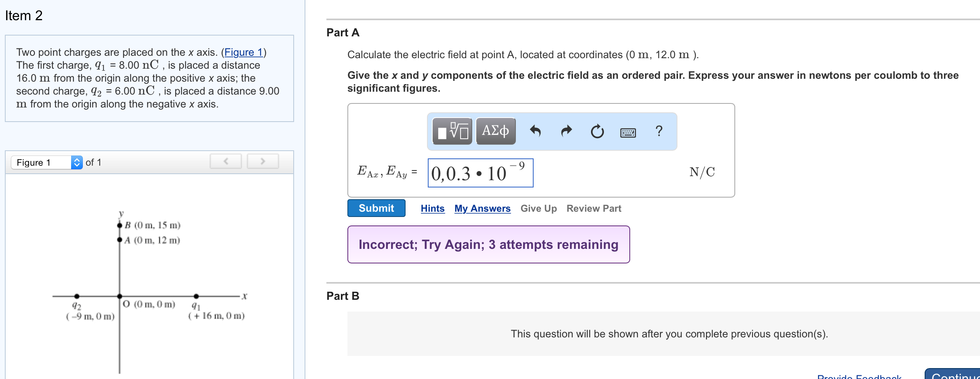Image resolution: width=980 pixels, height=379 pixels.
Task: Reset the answer with the circular reset icon
Action: 597,131
